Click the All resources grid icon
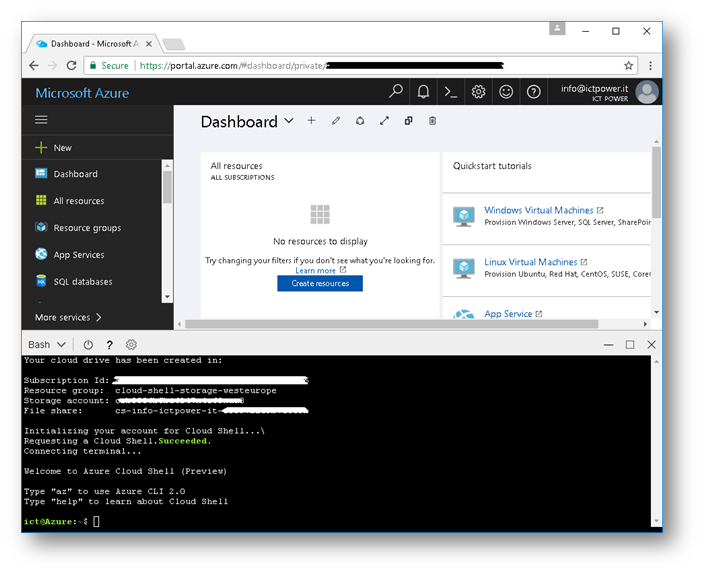Viewport: 705px width, 575px height. click(41, 200)
